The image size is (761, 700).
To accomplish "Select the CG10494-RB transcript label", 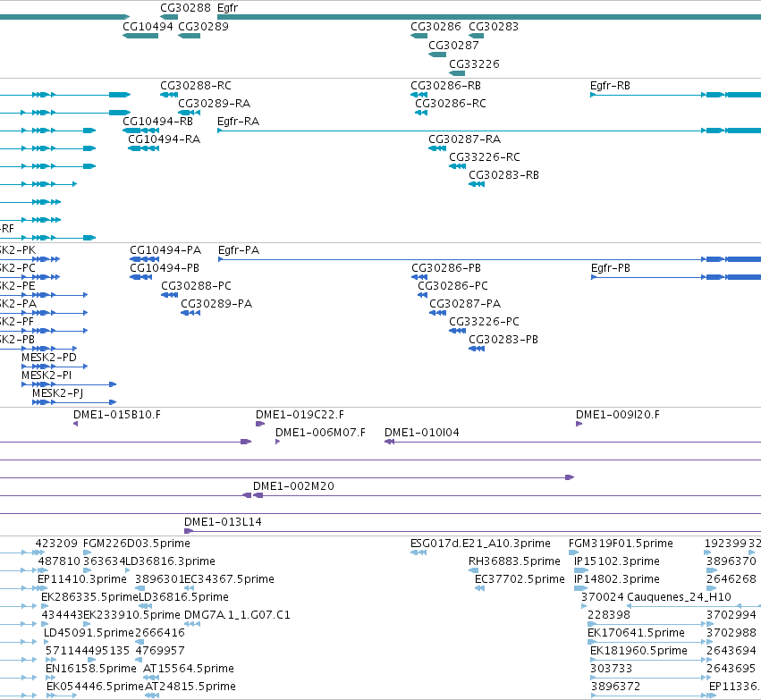I will (157, 122).
